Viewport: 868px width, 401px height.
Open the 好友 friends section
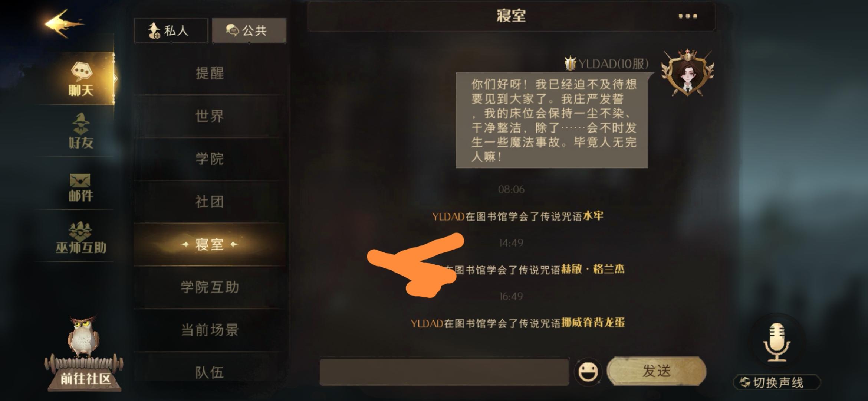pyautogui.click(x=80, y=131)
